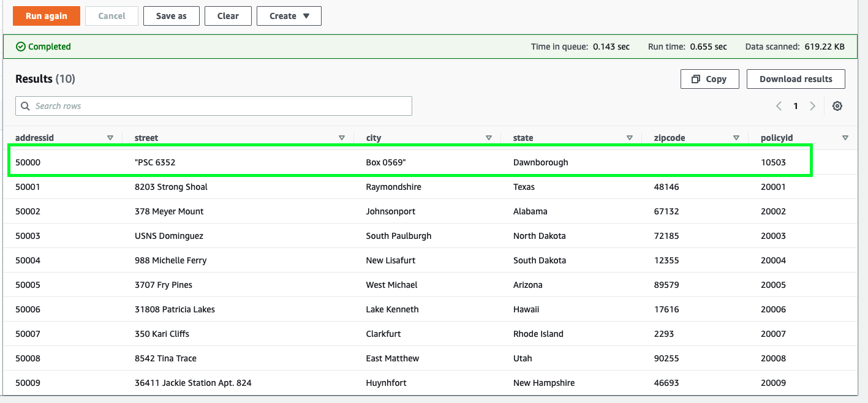The height and width of the screenshot is (403, 868).
Task: Sort by the street column arrow
Action: [x=342, y=138]
